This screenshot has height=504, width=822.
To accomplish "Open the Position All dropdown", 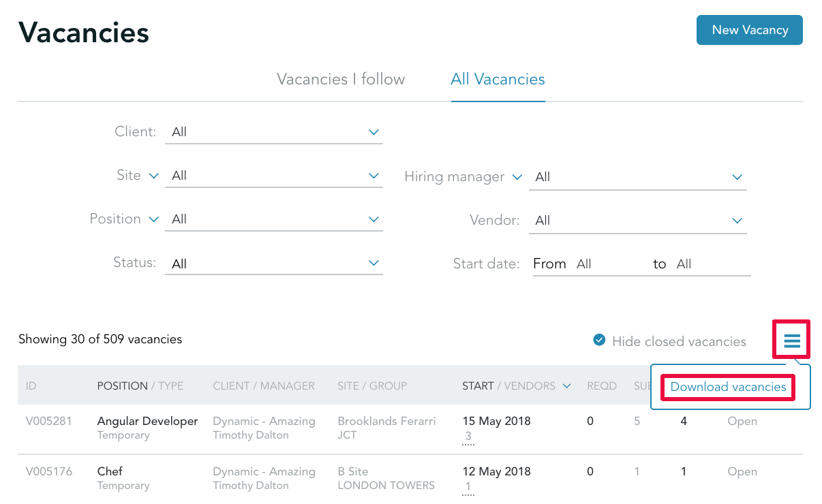I will (x=274, y=219).
